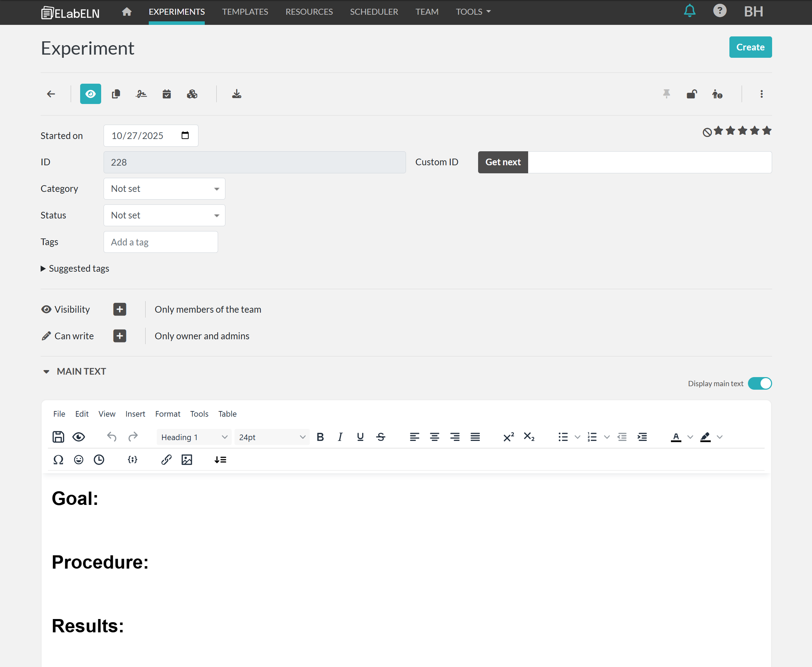Toggle bold formatting in the editor
This screenshot has height=667, width=812.
click(320, 437)
